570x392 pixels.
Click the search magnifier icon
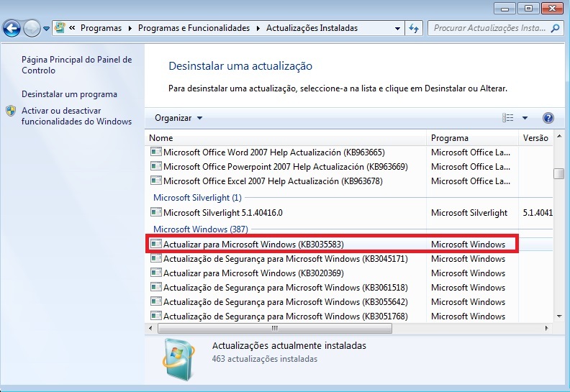pyautogui.click(x=555, y=28)
